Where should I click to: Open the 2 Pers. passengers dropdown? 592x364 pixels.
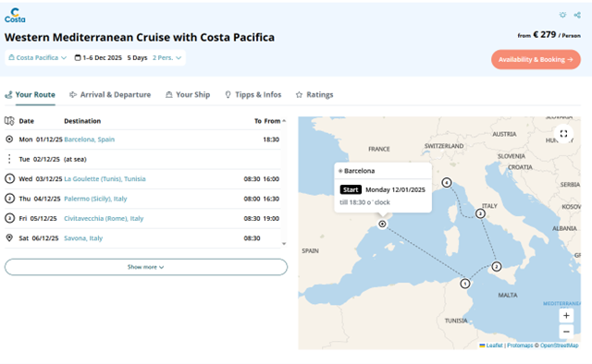(x=166, y=57)
